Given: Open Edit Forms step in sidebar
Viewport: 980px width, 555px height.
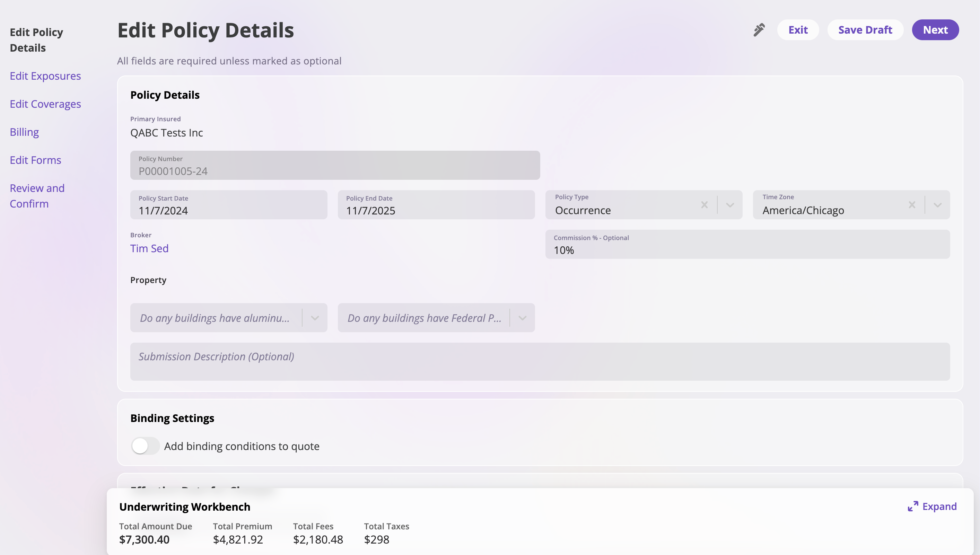Looking at the screenshot, I should (x=35, y=160).
